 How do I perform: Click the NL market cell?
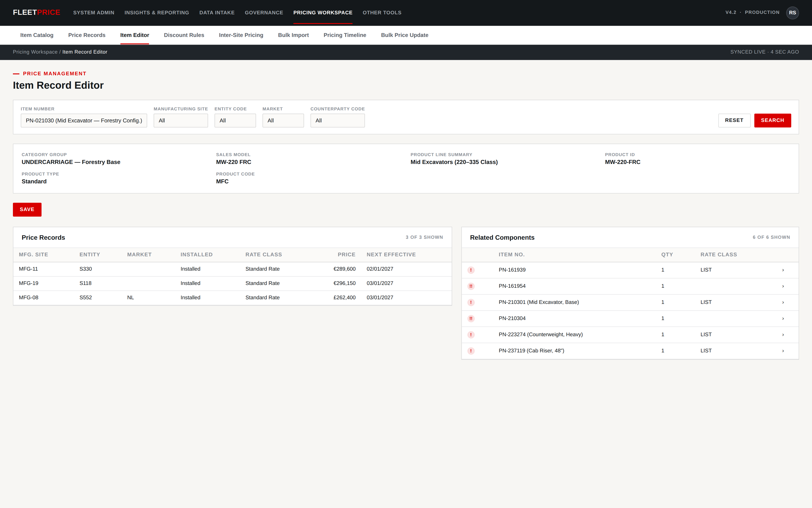[131, 298]
